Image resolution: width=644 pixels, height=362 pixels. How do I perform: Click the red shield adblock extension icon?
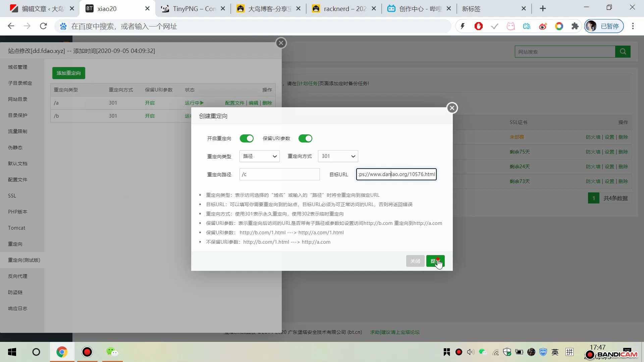point(479,26)
